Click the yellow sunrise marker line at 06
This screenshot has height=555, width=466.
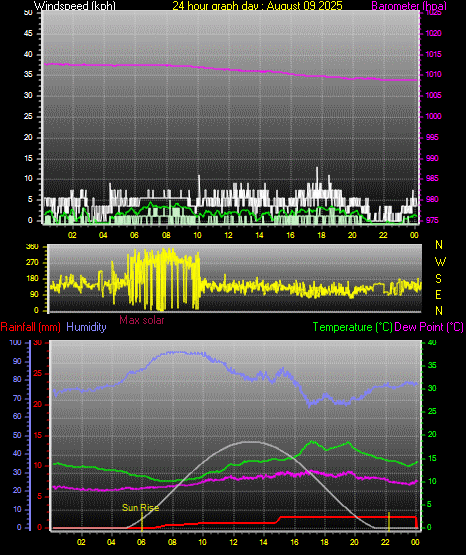point(142,522)
